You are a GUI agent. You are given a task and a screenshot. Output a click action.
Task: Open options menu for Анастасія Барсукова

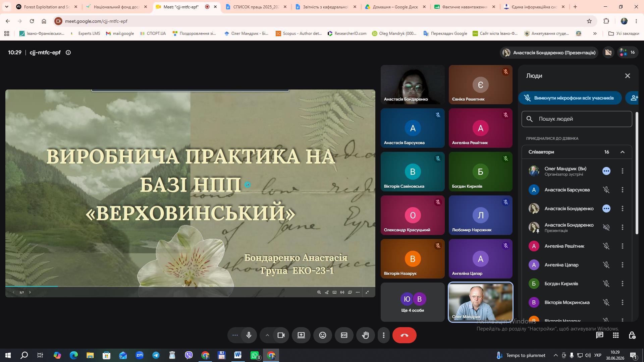pyautogui.click(x=623, y=190)
